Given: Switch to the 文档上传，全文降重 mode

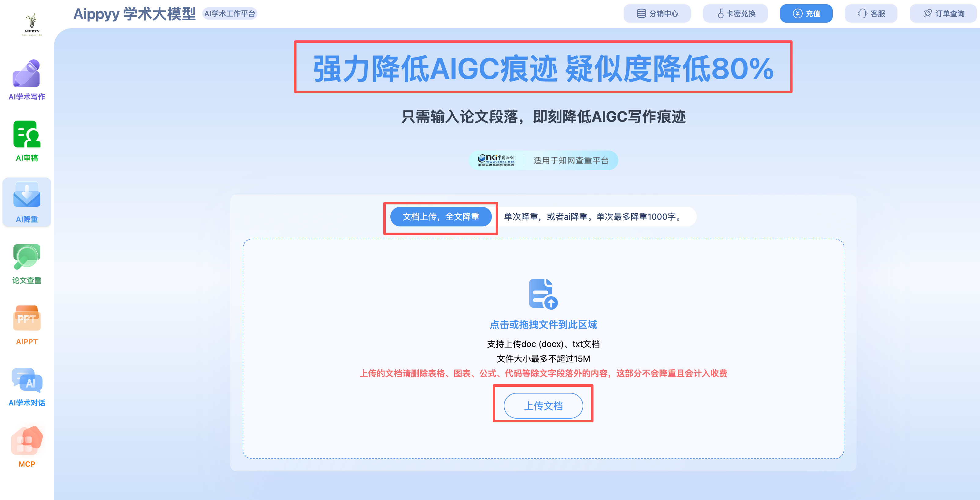Looking at the screenshot, I should tap(440, 217).
